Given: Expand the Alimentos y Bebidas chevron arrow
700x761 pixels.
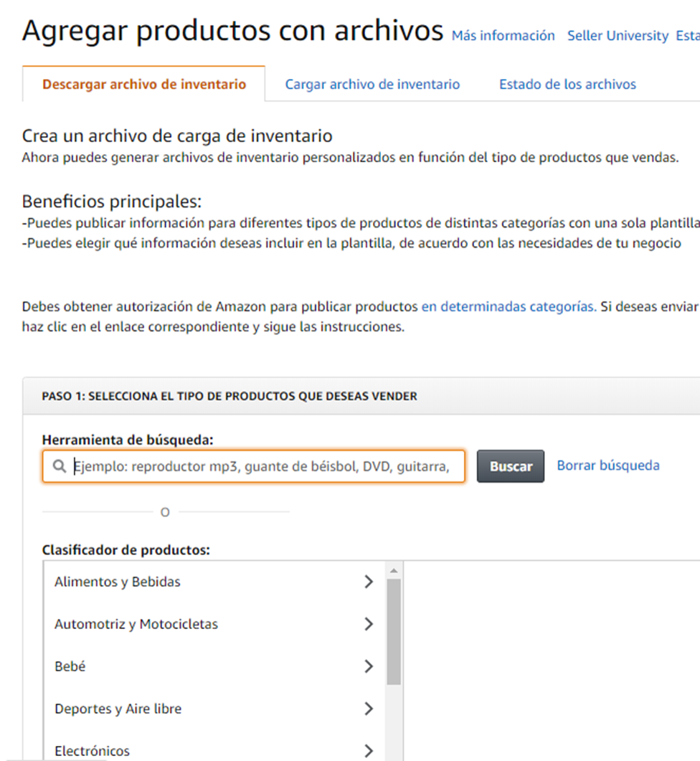Looking at the screenshot, I should coord(369,582).
